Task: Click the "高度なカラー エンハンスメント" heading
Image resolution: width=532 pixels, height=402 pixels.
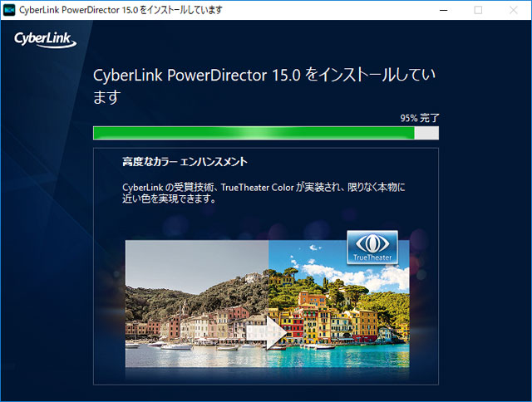Action: pyautogui.click(x=185, y=162)
